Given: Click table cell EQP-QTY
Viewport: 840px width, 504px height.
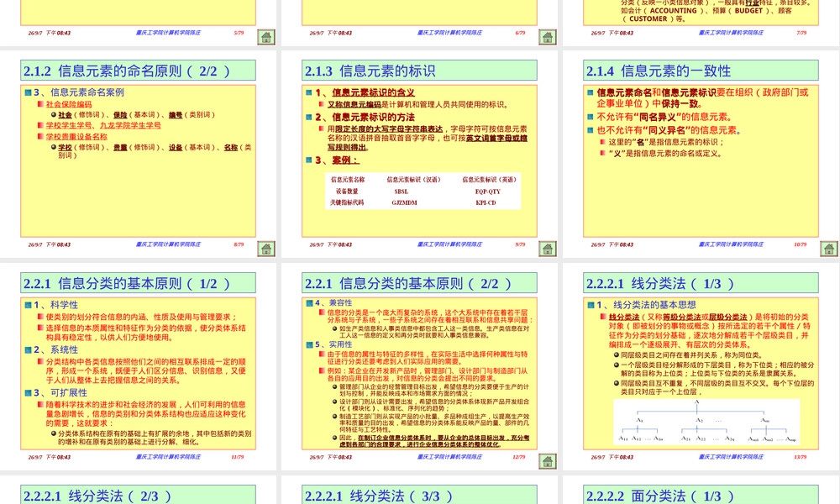Looking at the screenshot, I should [487, 192].
